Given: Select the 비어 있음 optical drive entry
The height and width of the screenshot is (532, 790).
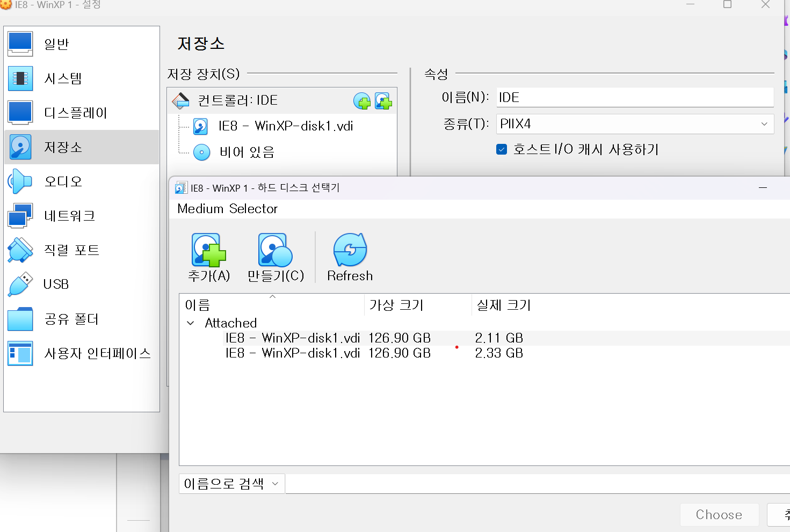Looking at the screenshot, I should pyautogui.click(x=247, y=152).
